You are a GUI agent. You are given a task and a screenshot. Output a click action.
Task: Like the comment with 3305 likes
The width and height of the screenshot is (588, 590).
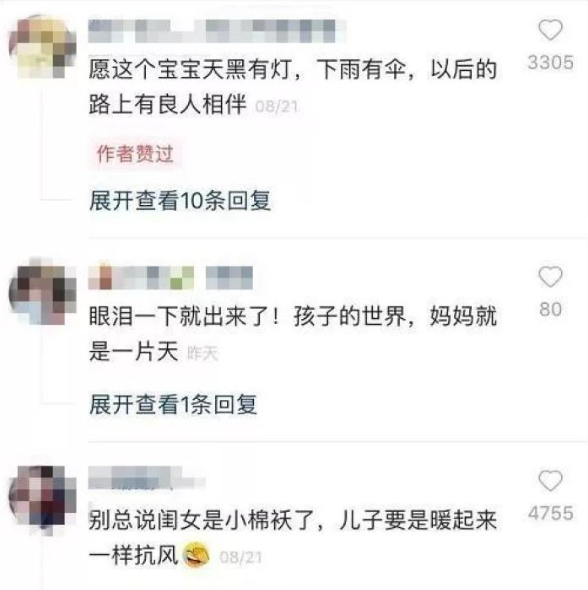550,29
